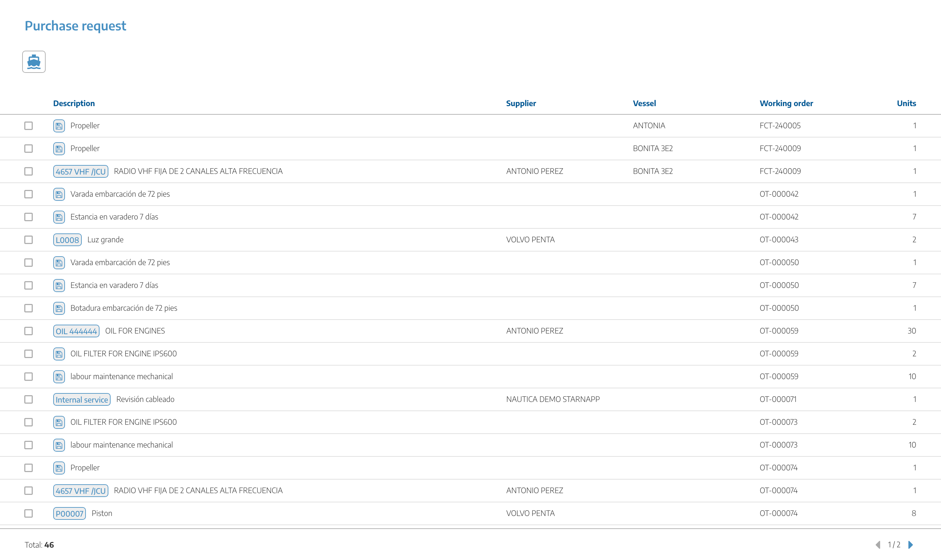Image resolution: width=941 pixels, height=560 pixels.
Task: Click VOLVO PENTA supplier in Piston row
Action: pyautogui.click(x=530, y=513)
